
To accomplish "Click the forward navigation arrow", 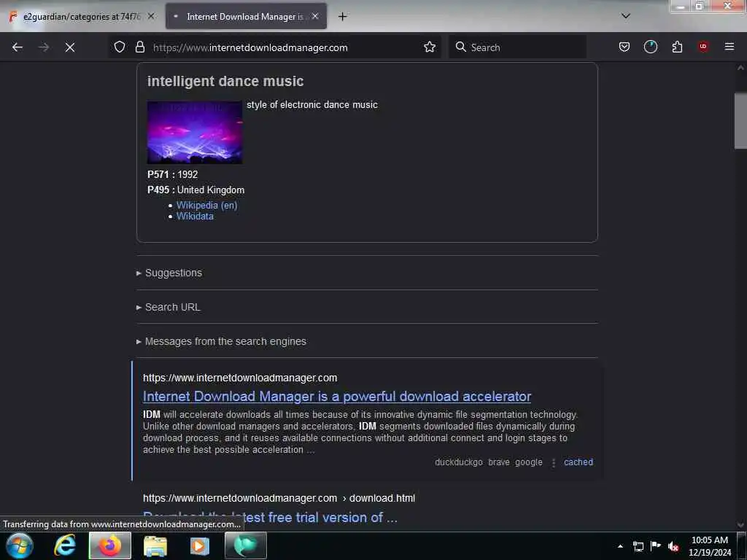I will (x=44, y=47).
